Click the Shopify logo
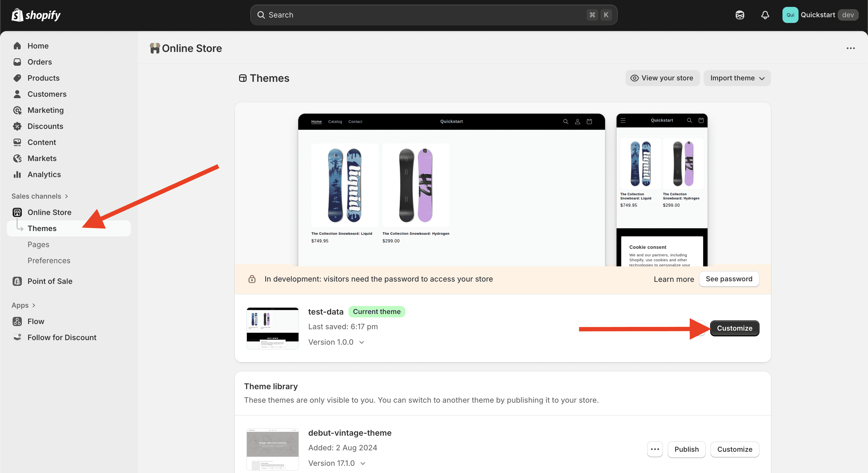Image resolution: width=868 pixels, height=473 pixels. point(36,15)
